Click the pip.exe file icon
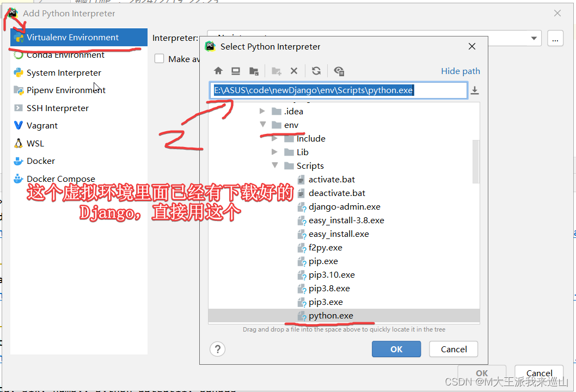 coord(302,261)
